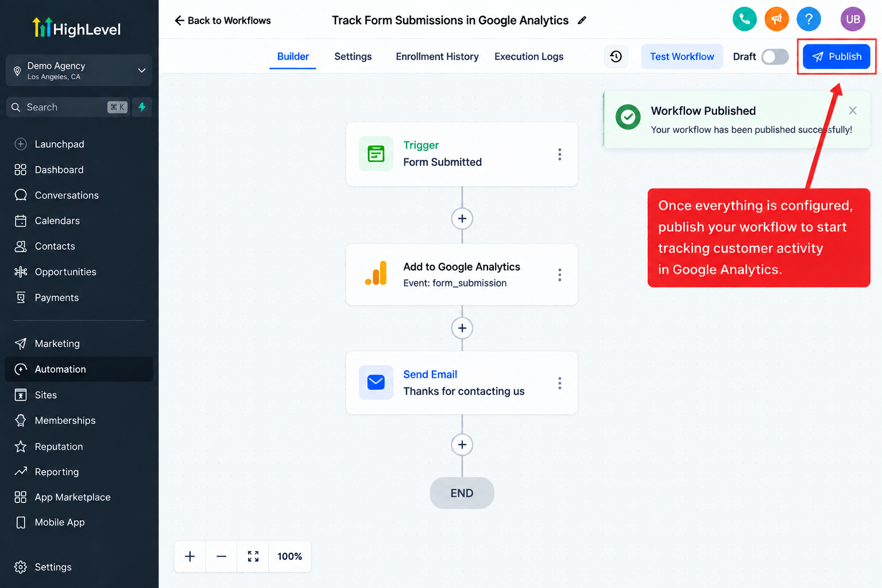Open Payments section
Screen dimensions: 882x588
(79, 297)
